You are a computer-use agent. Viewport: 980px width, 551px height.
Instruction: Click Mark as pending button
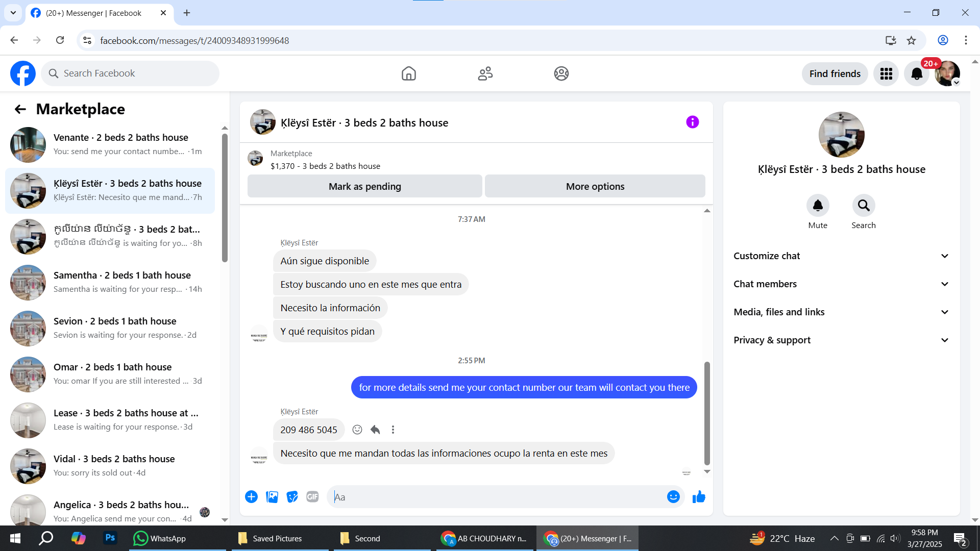pyautogui.click(x=364, y=186)
